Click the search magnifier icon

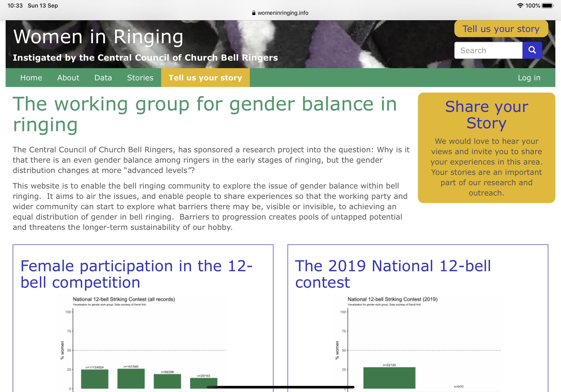point(532,50)
